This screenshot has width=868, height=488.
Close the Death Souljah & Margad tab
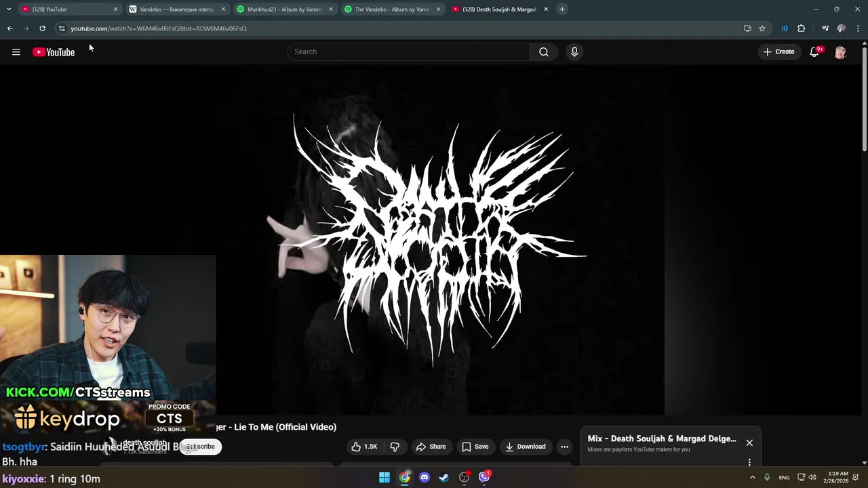tap(546, 9)
